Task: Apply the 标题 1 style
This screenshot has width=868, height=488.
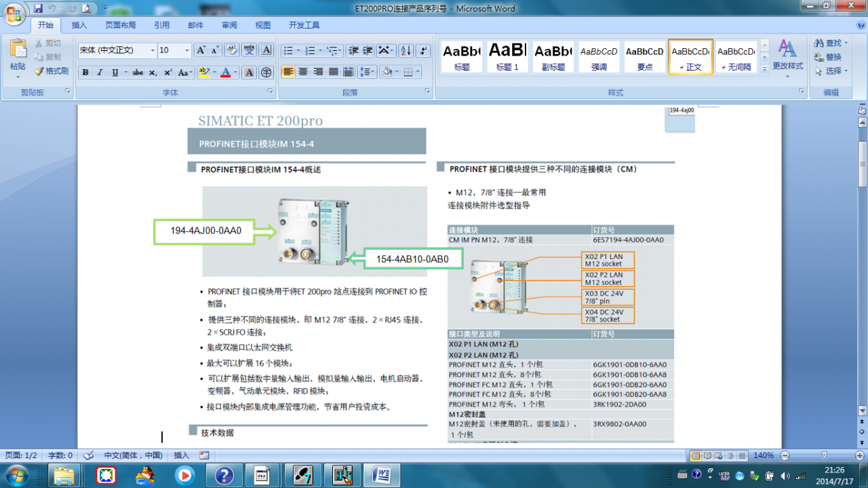Action: (507, 56)
